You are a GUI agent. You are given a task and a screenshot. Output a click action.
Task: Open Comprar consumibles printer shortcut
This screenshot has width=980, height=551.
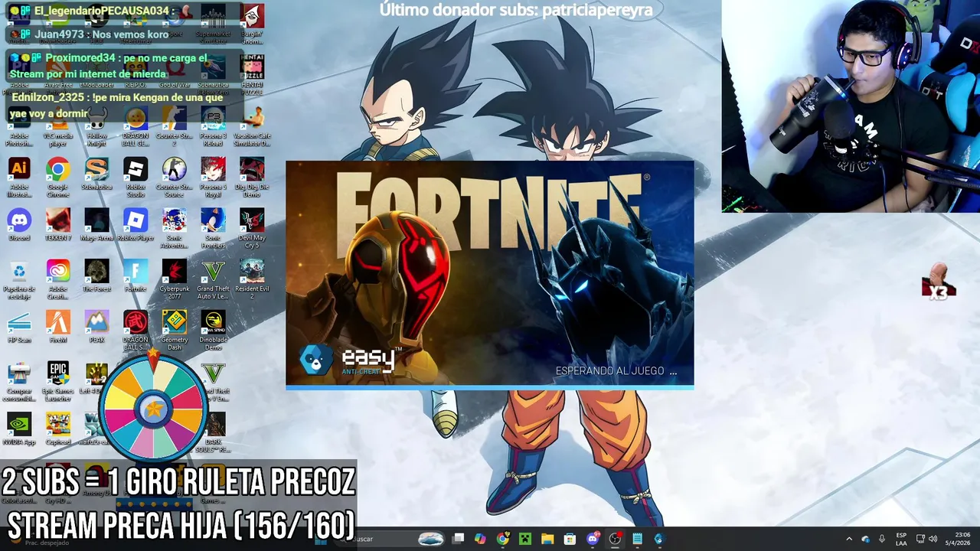tap(19, 381)
